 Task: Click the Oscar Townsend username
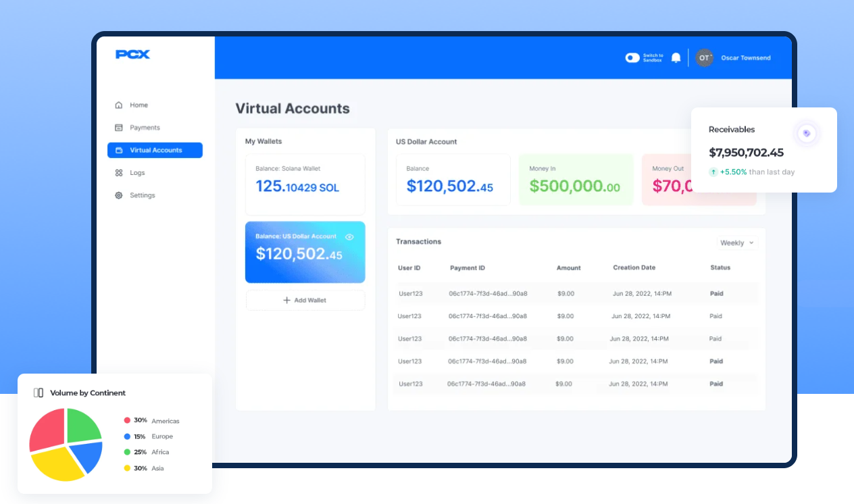pyautogui.click(x=746, y=58)
